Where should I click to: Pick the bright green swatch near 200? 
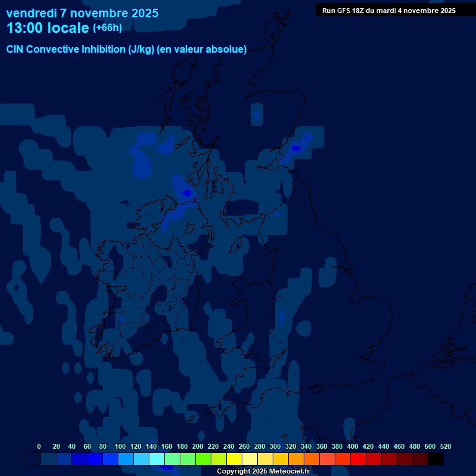(203, 459)
